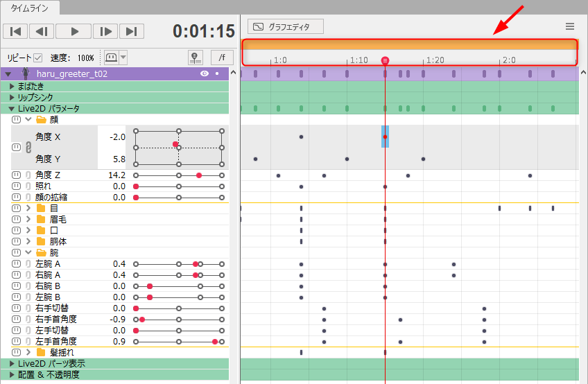
Task: Click the marker pin icon beside /f
Action: click(196, 58)
